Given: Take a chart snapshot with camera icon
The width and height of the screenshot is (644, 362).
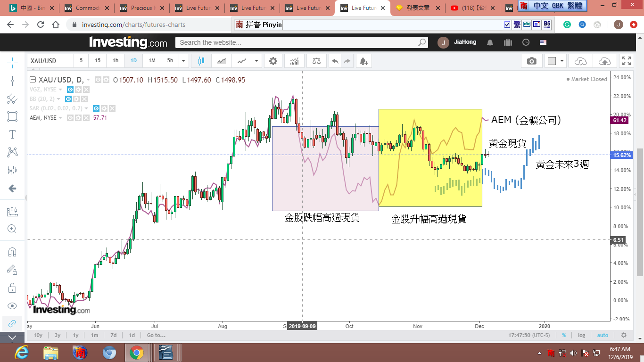Looking at the screenshot, I should tap(531, 61).
